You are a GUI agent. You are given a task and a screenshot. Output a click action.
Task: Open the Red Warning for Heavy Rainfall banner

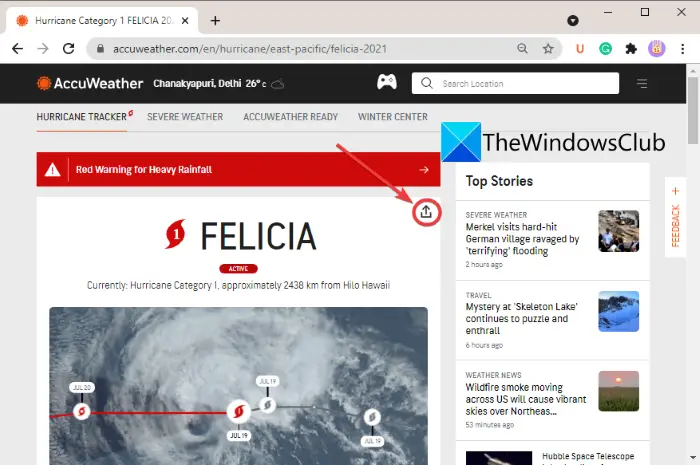pos(238,170)
